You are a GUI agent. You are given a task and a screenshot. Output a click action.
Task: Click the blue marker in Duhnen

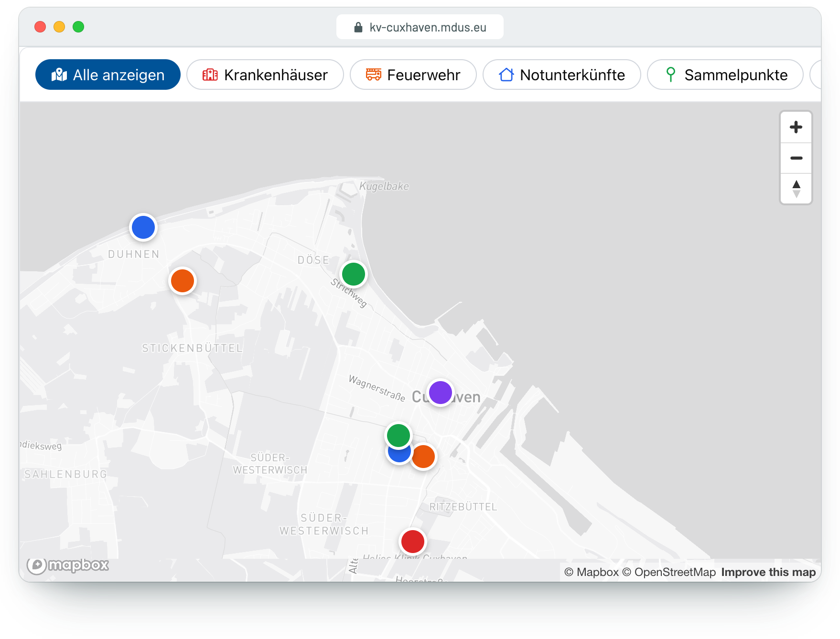[143, 227]
